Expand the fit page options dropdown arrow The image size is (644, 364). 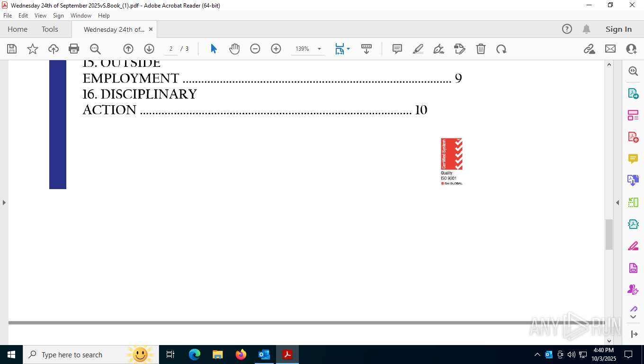(x=348, y=49)
